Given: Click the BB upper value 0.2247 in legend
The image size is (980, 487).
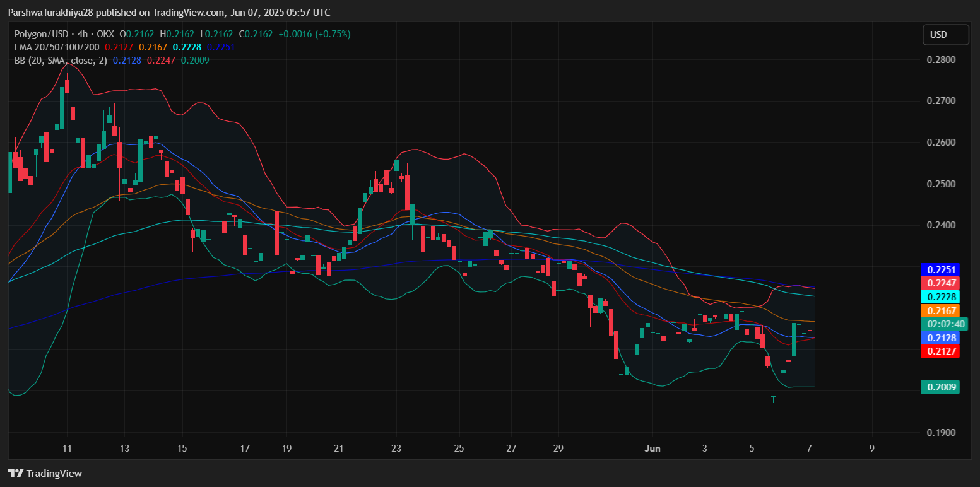Looking at the screenshot, I should click(159, 61).
